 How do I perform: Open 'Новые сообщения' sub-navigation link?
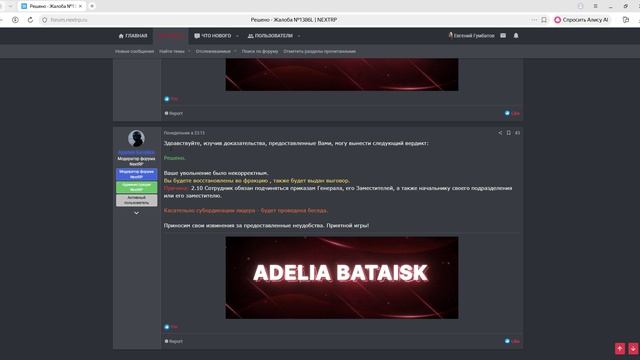coord(134,51)
